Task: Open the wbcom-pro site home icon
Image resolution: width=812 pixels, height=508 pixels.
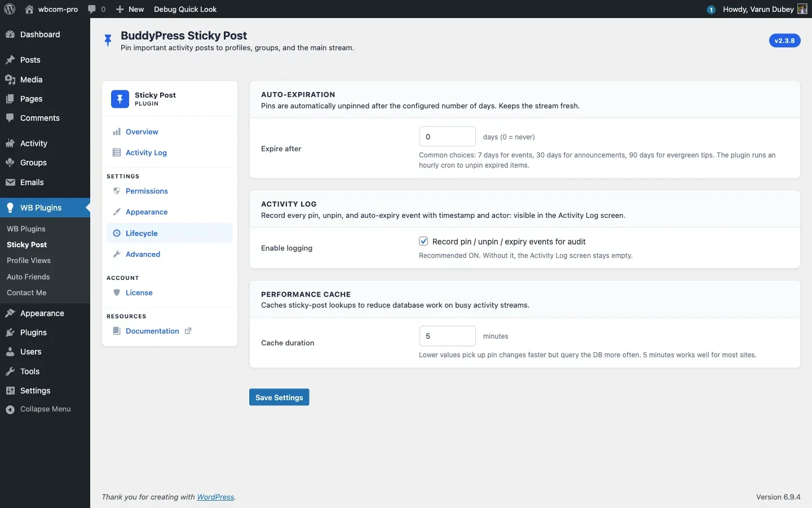Action: click(29, 9)
